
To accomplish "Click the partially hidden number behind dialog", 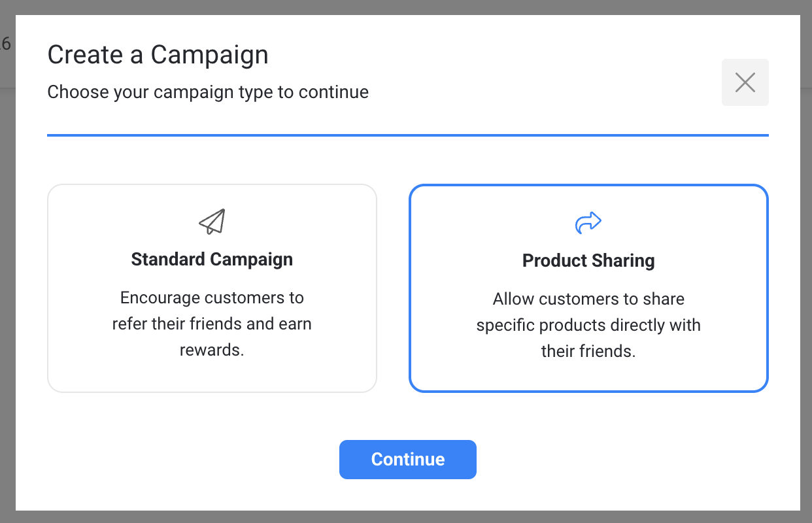I will click(x=6, y=44).
